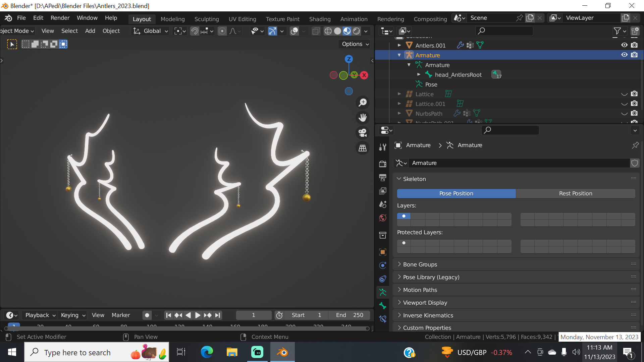This screenshot has width=644, height=362.
Task: Expand the Inverse Kinematics panel
Action: [428, 315]
